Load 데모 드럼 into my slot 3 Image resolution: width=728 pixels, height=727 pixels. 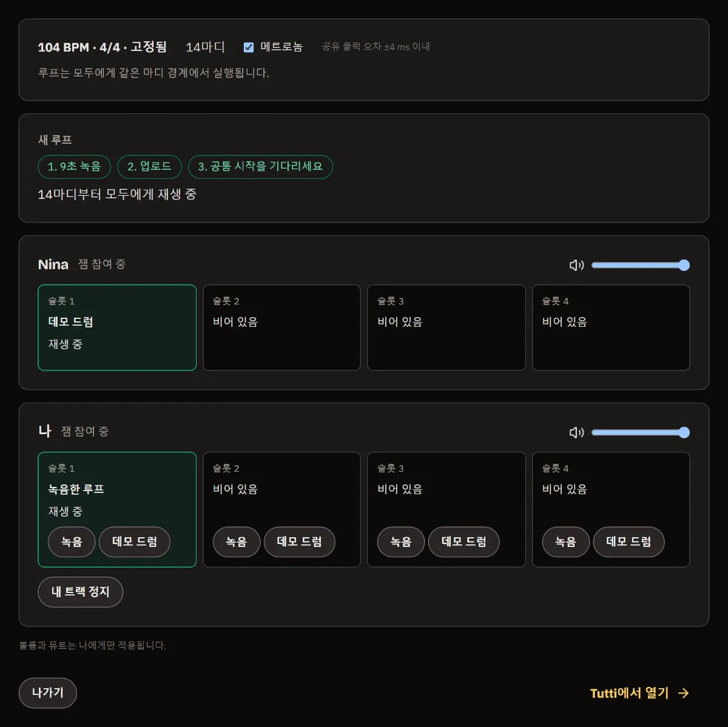pos(464,541)
